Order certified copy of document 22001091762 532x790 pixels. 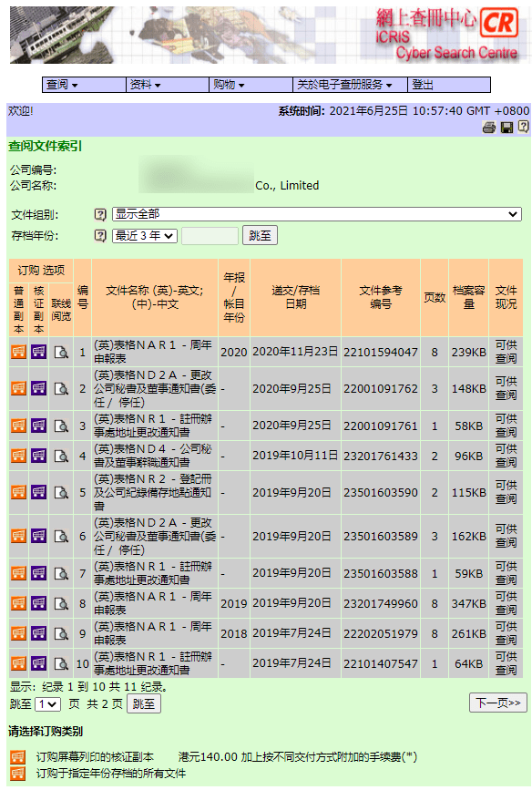pos(39,388)
